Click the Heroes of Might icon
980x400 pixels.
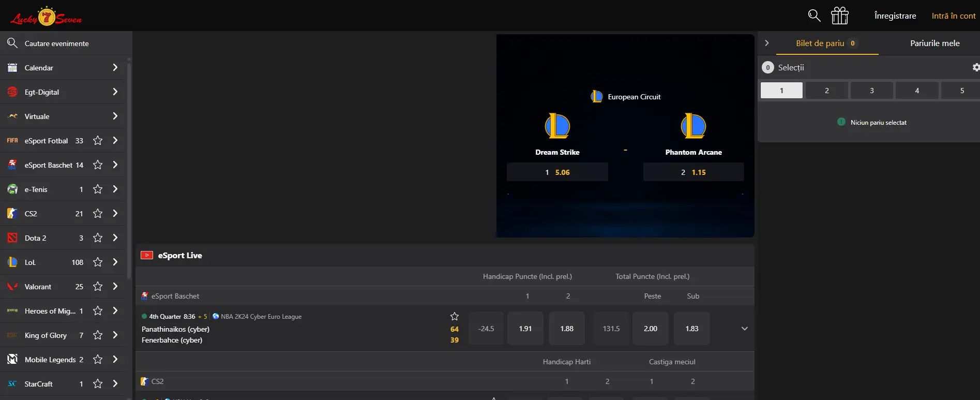[x=12, y=311]
